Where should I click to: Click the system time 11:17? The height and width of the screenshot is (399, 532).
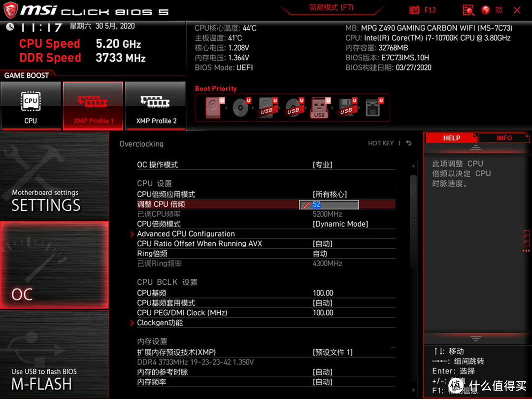pyautogui.click(x=41, y=27)
